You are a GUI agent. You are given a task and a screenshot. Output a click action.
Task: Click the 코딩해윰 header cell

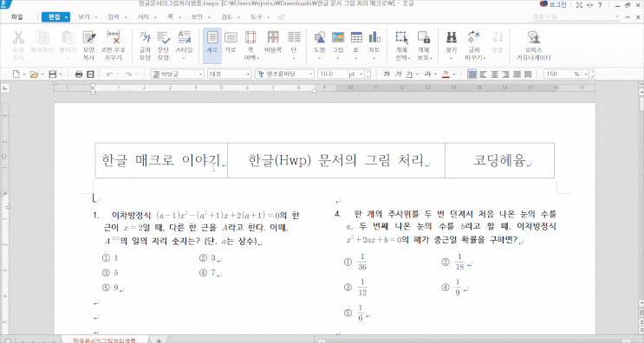pos(499,160)
